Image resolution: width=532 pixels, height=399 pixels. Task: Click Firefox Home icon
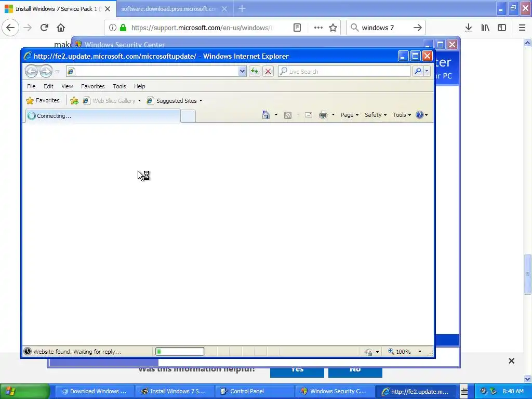point(61,28)
